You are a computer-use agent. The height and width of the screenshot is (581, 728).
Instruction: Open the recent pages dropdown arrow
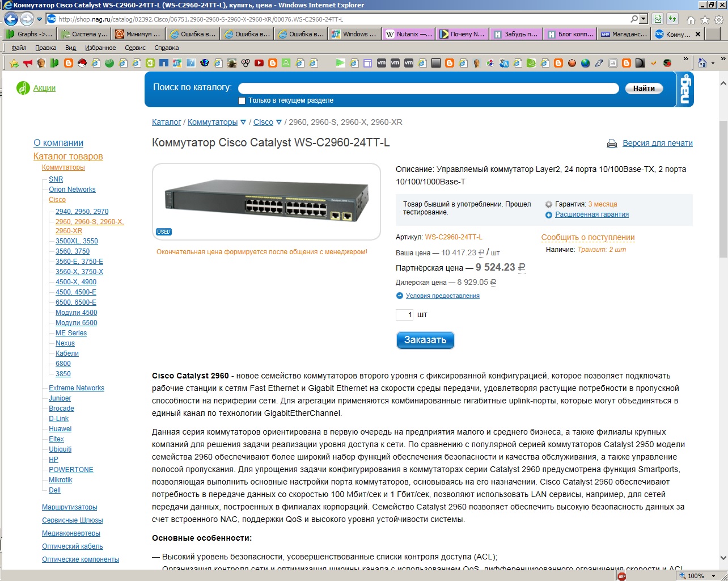(40, 19)
